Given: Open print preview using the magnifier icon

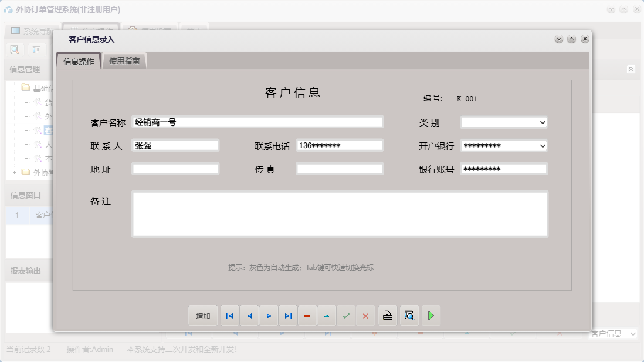Looking at the screenshot, I should [x=409, y=316].
